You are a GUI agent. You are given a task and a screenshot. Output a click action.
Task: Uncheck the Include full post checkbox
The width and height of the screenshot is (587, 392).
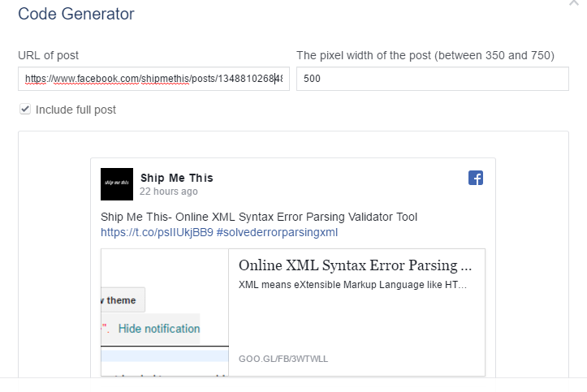tap(25, 110)
